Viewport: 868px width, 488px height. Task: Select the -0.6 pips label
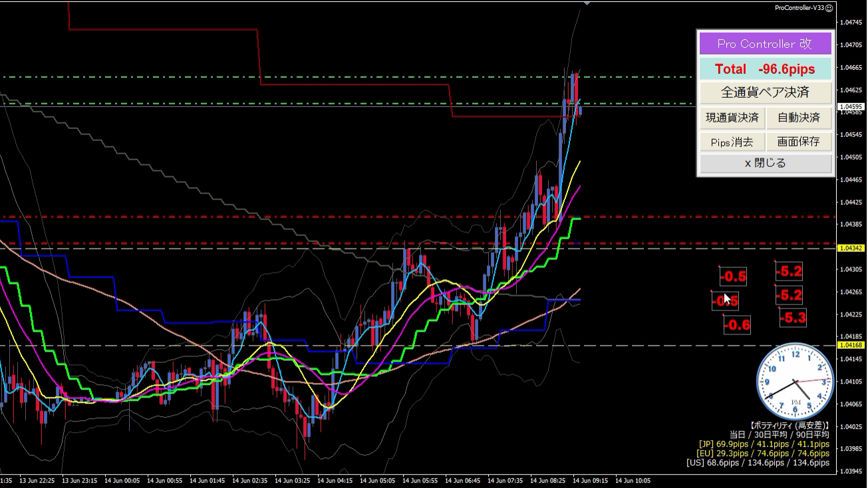[737, 325]
